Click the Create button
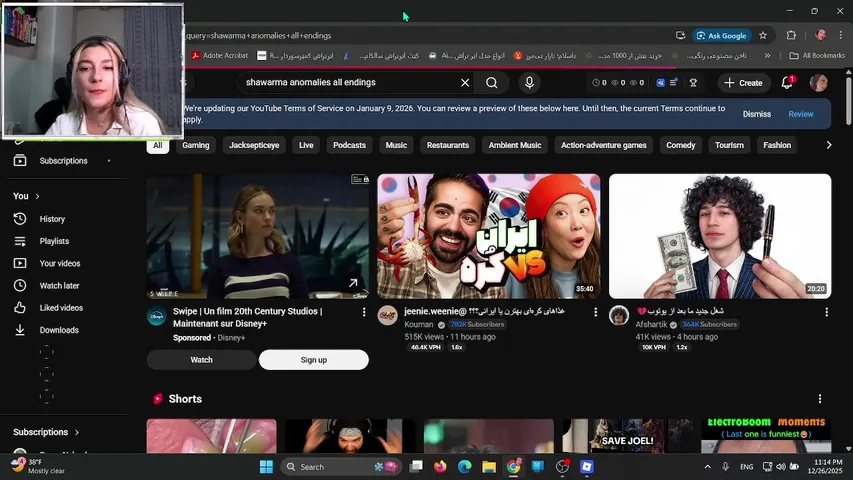 tap(743, 83)
